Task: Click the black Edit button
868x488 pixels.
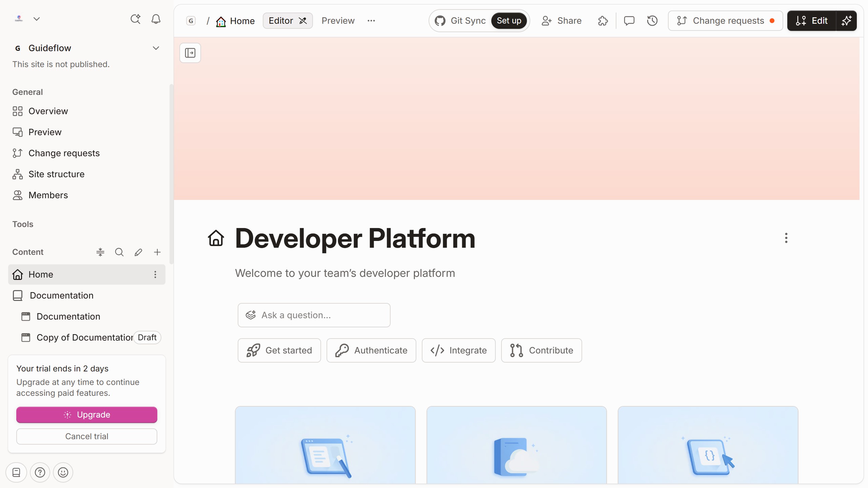Action: pos(812,21)
